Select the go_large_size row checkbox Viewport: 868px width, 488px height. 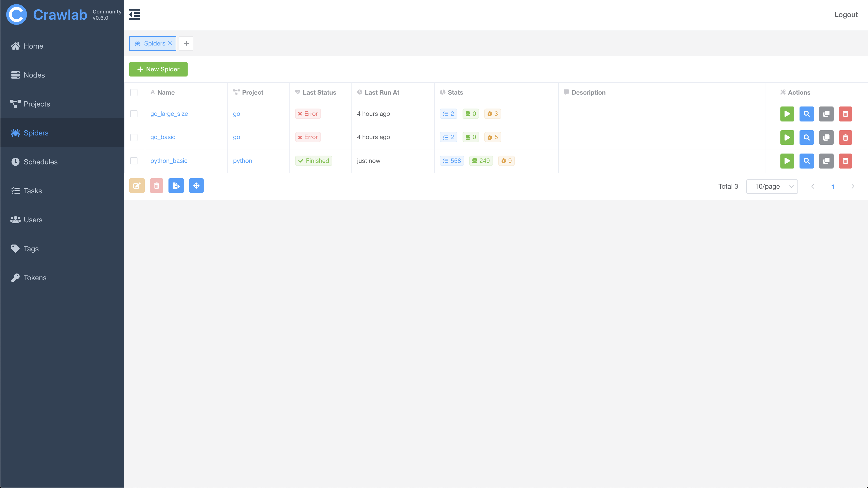pyautogui.click(x=134, y=114)
